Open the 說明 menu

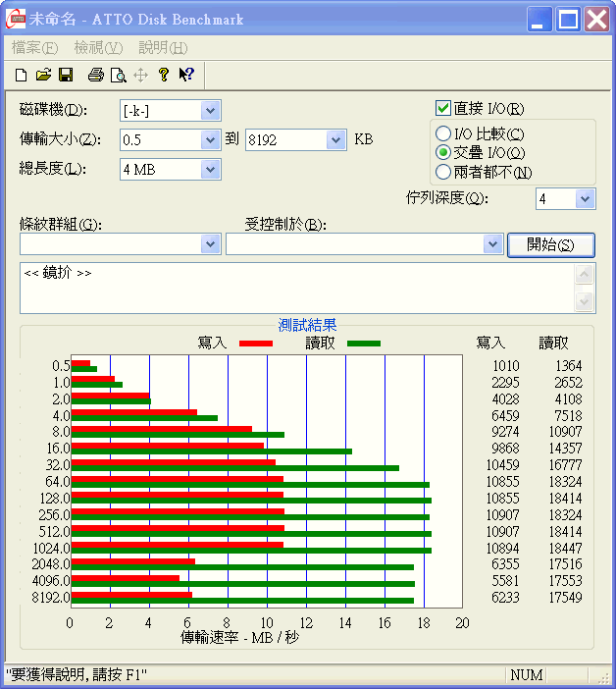[163, 47]
